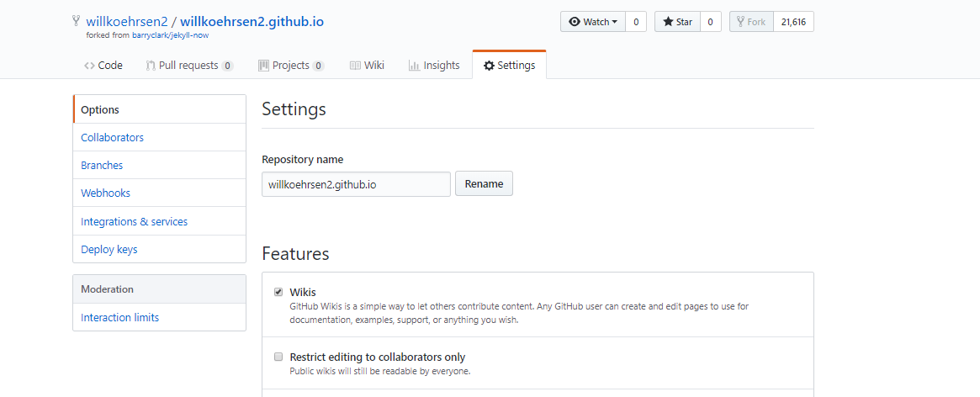Click the Settings gear icon

tap(489, 66)
